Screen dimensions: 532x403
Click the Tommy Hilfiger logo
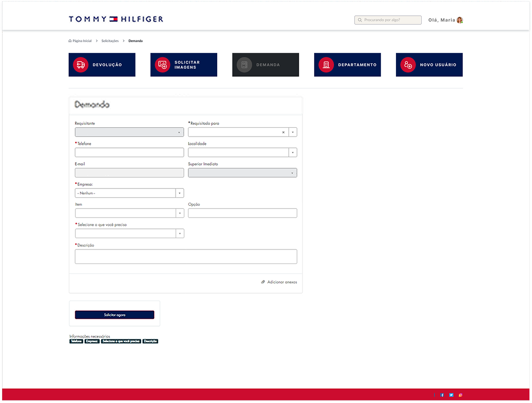(116, 20)
